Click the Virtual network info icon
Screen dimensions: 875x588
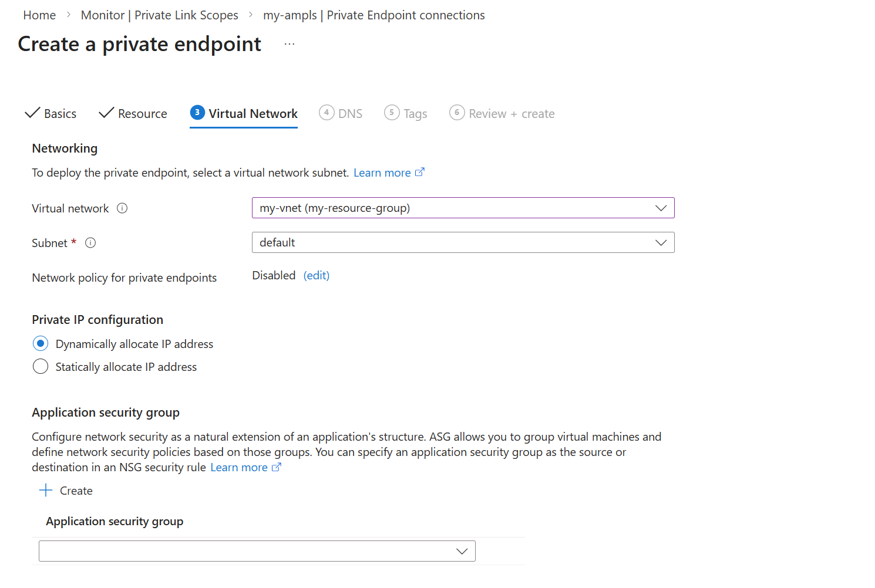click(122, 208)
